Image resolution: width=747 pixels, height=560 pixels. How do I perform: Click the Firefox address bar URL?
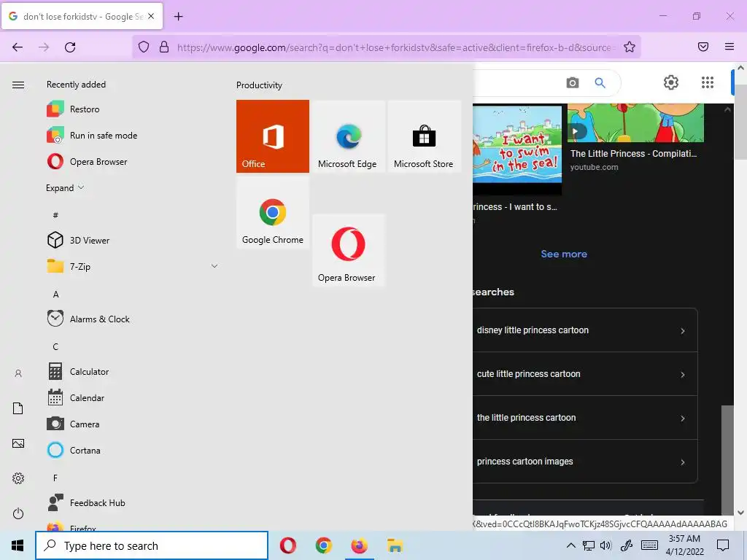(396, 47)
